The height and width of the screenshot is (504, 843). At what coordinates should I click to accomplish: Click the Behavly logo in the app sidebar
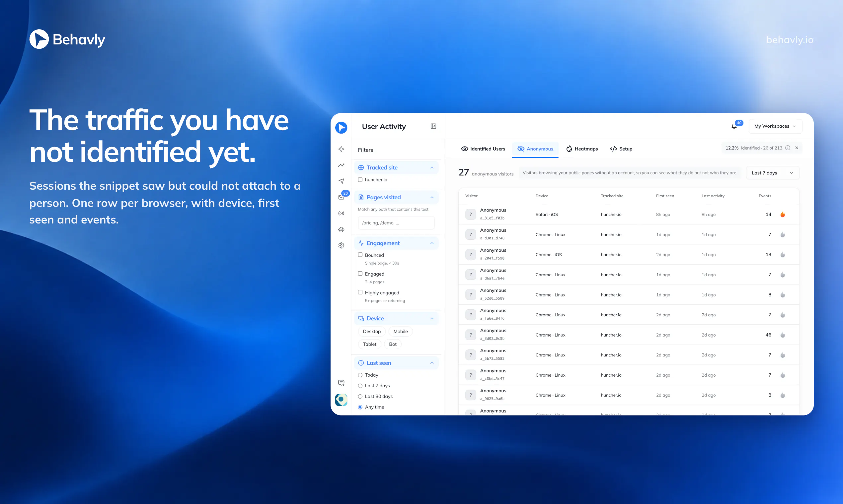coord(341,128)
